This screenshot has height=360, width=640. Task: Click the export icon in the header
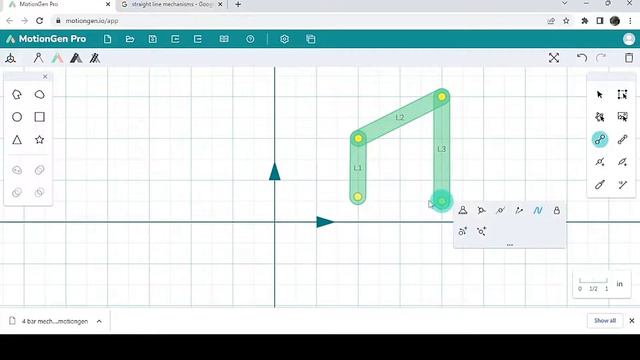[198, 39]
